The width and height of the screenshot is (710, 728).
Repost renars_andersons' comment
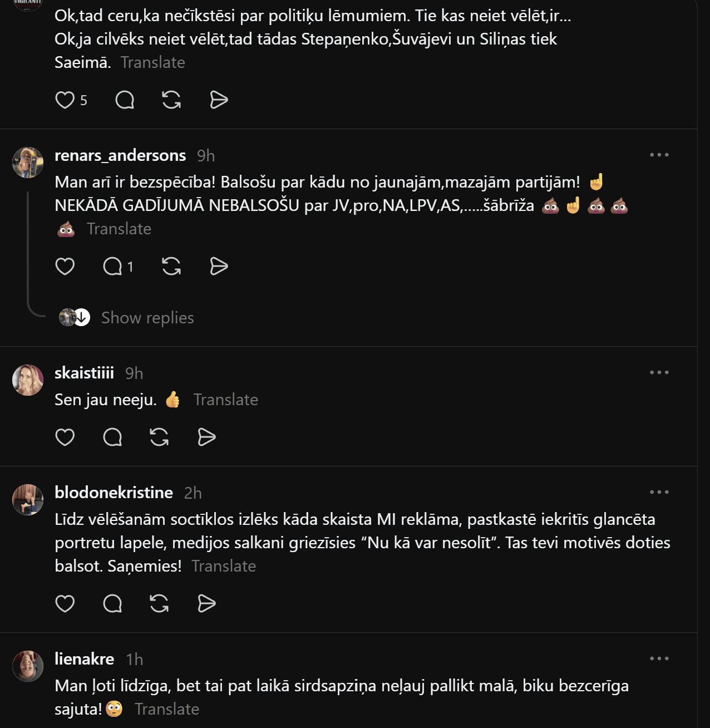click(x=171, y=267)
